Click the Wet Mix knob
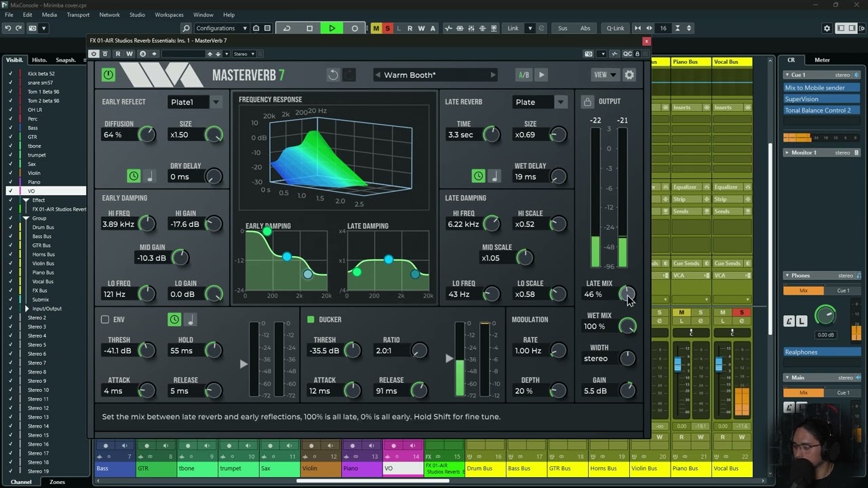 [627, 326]
